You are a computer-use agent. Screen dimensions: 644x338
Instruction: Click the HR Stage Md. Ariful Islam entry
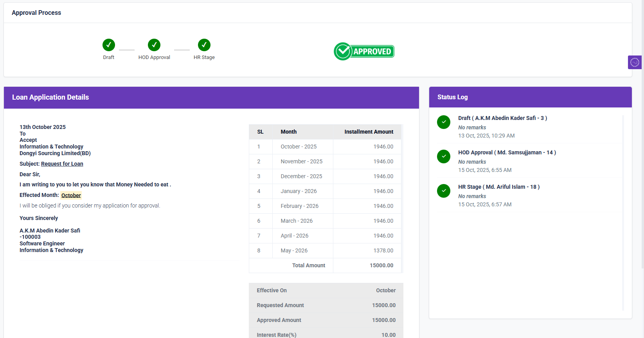499,187
